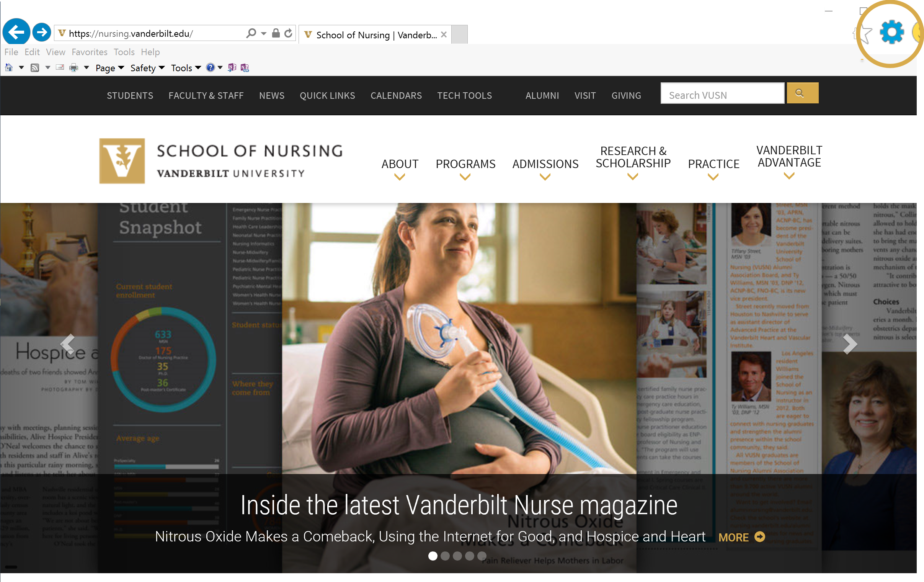Select the fifth carousel dot indicator
The image size is (924, 582).
tap(482, 556)
